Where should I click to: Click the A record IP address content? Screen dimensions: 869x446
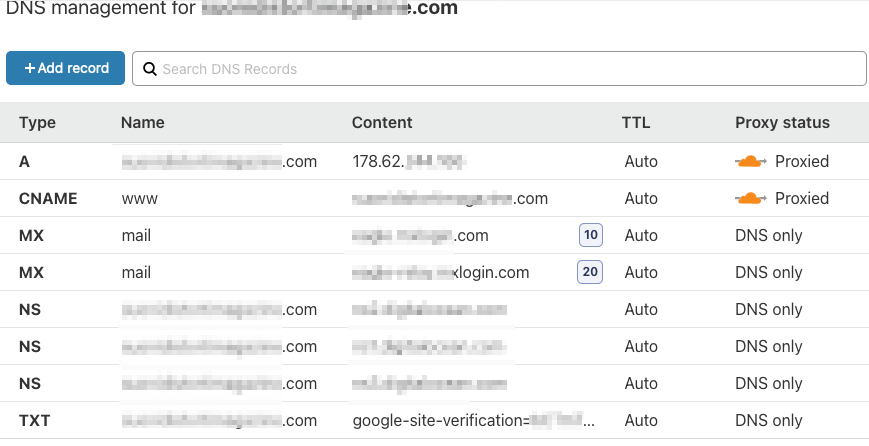tap(410, 161)
